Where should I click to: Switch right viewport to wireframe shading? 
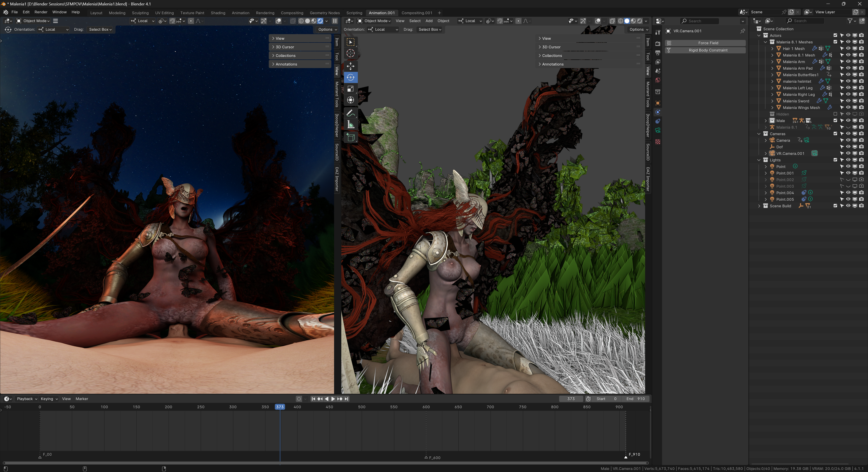click(x=620, y=21)
